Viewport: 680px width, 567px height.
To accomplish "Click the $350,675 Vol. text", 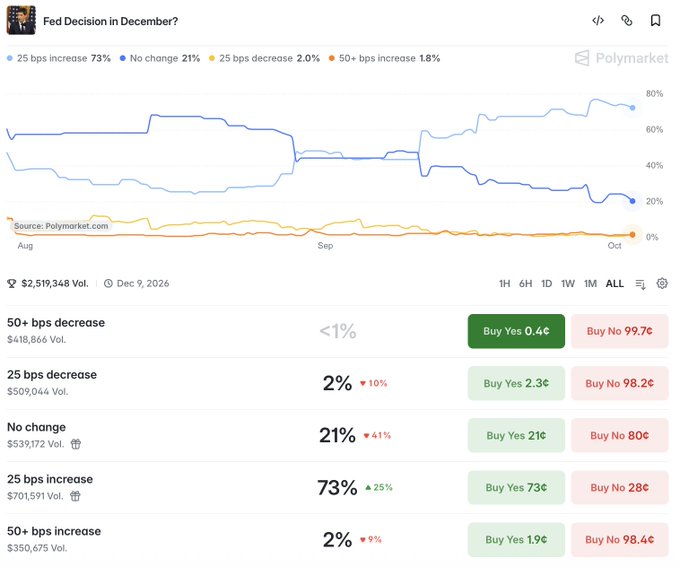I will click(37, 548).
